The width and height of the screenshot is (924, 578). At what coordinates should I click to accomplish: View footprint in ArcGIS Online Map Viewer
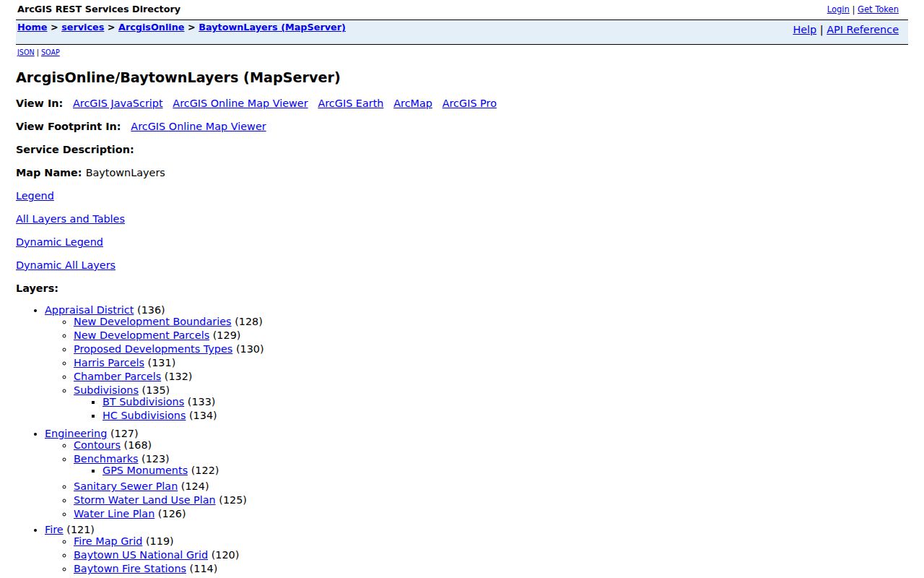[199, 126]
